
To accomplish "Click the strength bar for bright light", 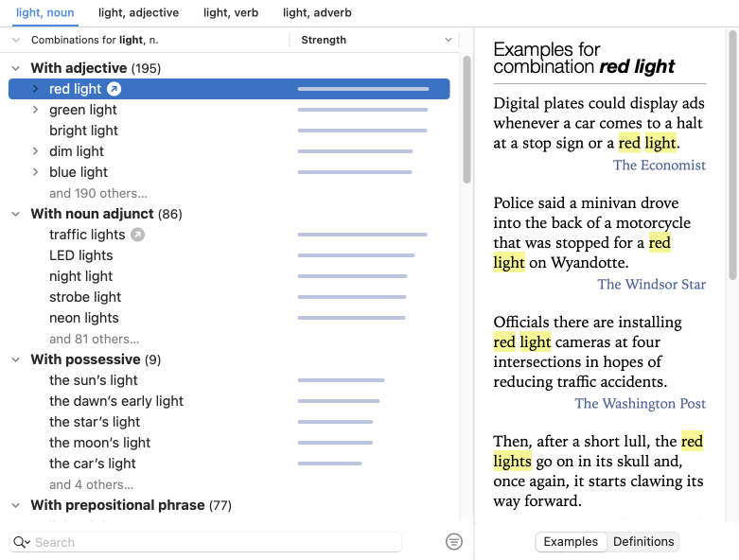I will (x=362, y=131).
